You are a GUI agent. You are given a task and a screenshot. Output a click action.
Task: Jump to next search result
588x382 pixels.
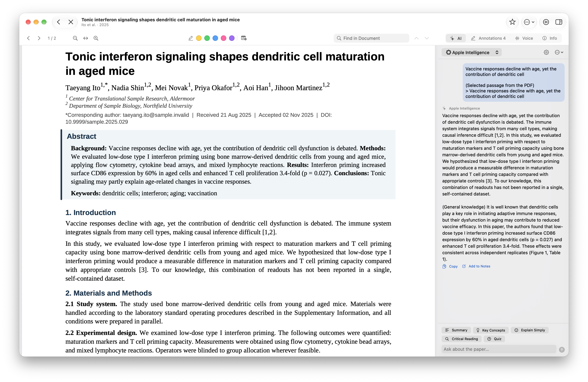coord(427,38)
